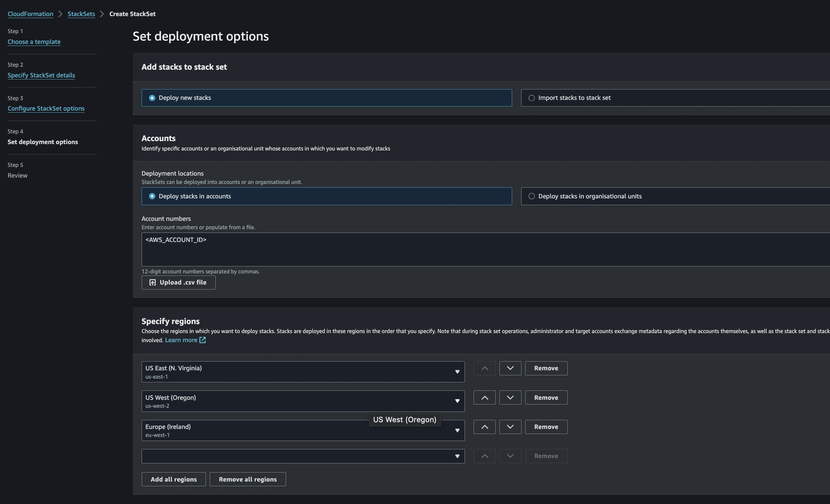Image resolution: width=830 pixels, height=504 pixels.
Task: Move Europe (Ireland) region down
Action: click(x=510, y=427)
